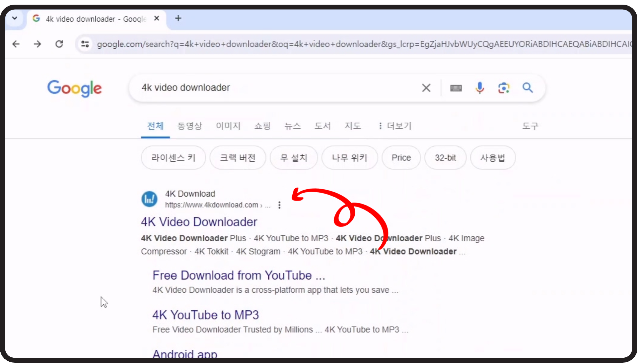Viewport: 637px width, 364px height.
Task: Clear the search query using the X icon
Action: click(426, 88)
